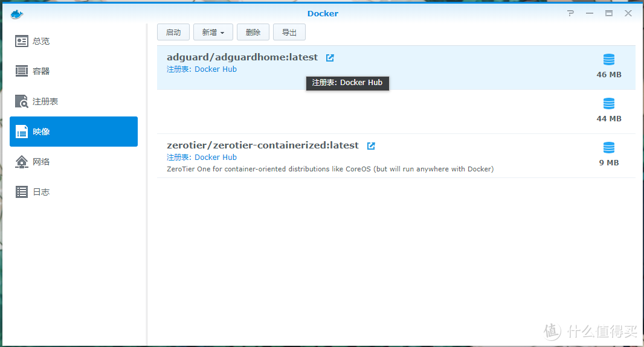The height and width of the screenshot is (347, 644).
Task: Go to 注册表 registry tab
Action: (74, 101)
